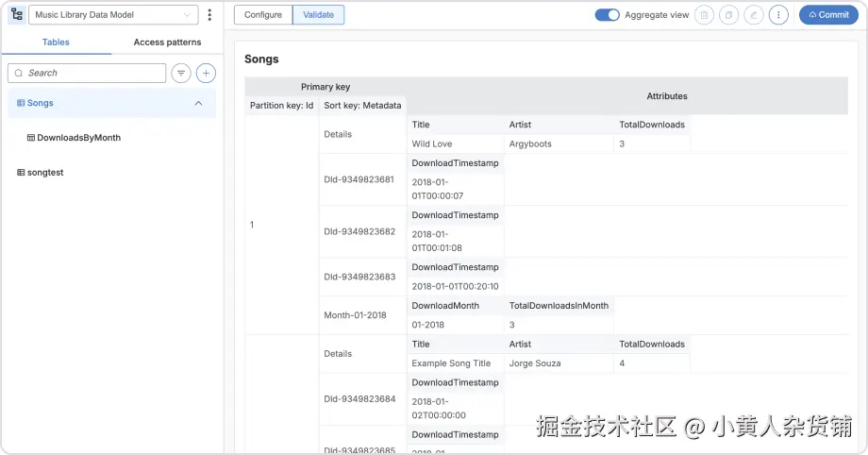Click the pencil edit icon
Viewport: 868px width, 455px height.
click(754, 15)
